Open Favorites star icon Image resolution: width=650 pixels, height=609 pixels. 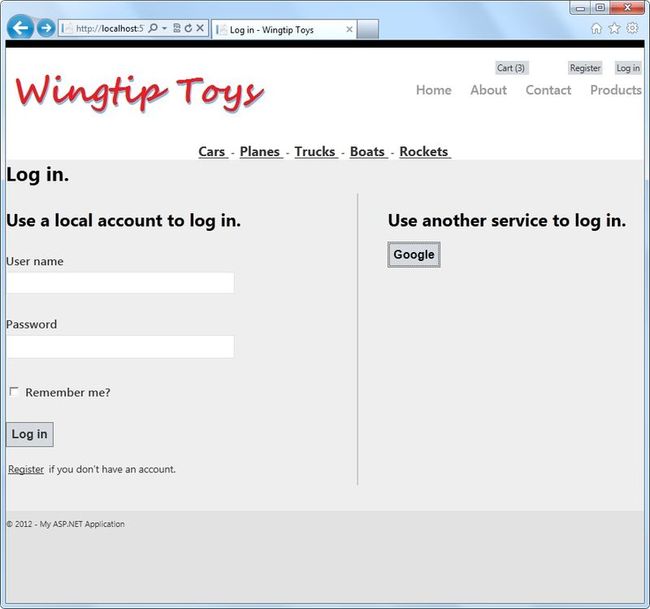(x=614, y=28)
